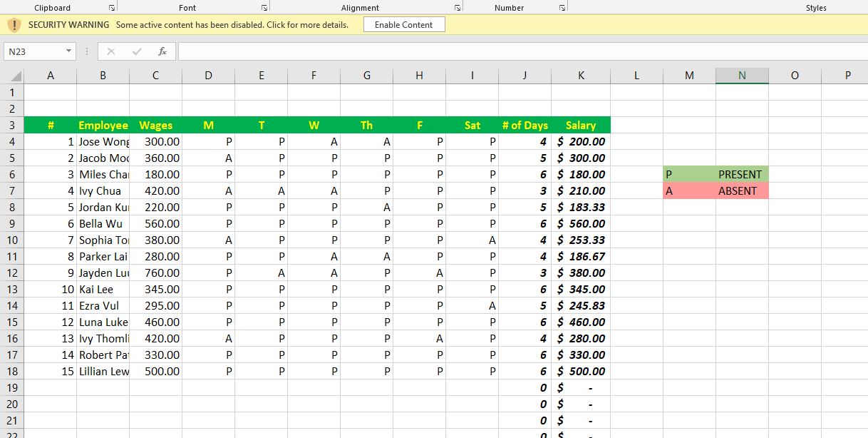Click the Sat header cell
868x438 pixels.
472,126
